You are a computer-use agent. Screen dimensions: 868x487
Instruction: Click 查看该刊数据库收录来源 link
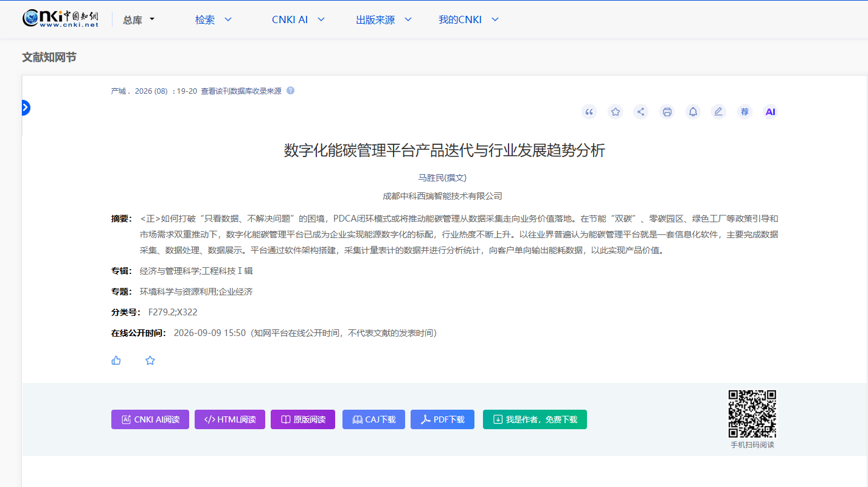[241, 91]
